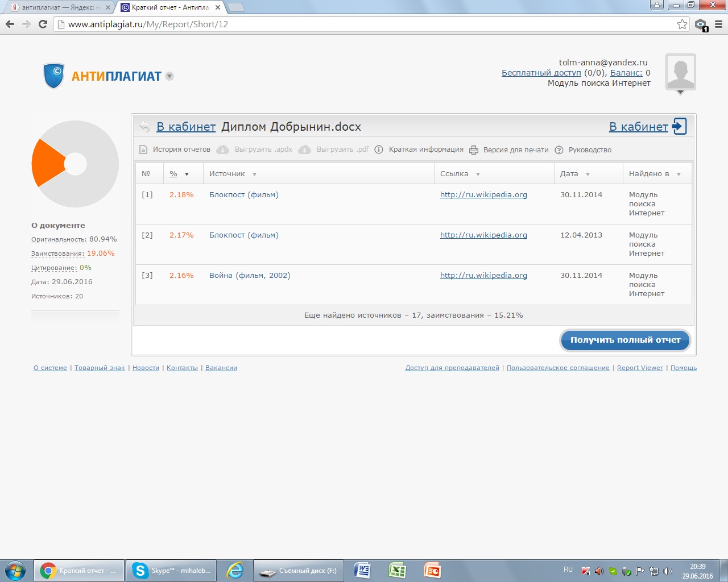Click the info icon for brief information

point(379,149)
